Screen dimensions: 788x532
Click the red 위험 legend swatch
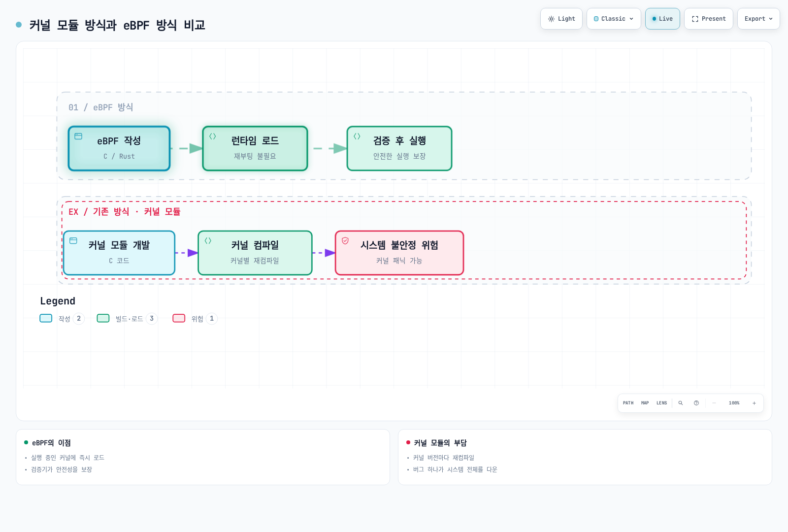(x=179, y=318)
